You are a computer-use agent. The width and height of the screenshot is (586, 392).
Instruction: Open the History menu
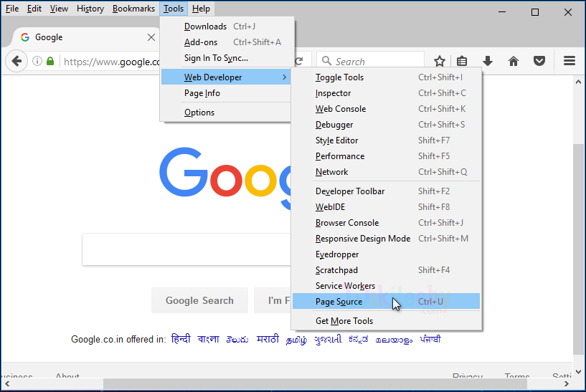90,9
